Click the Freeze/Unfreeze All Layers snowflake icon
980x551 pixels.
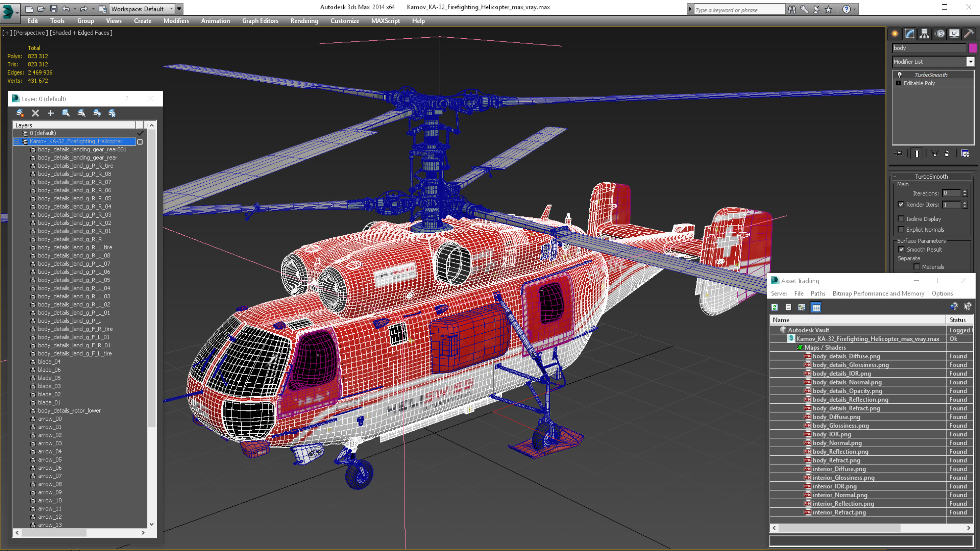pos(112,113)
